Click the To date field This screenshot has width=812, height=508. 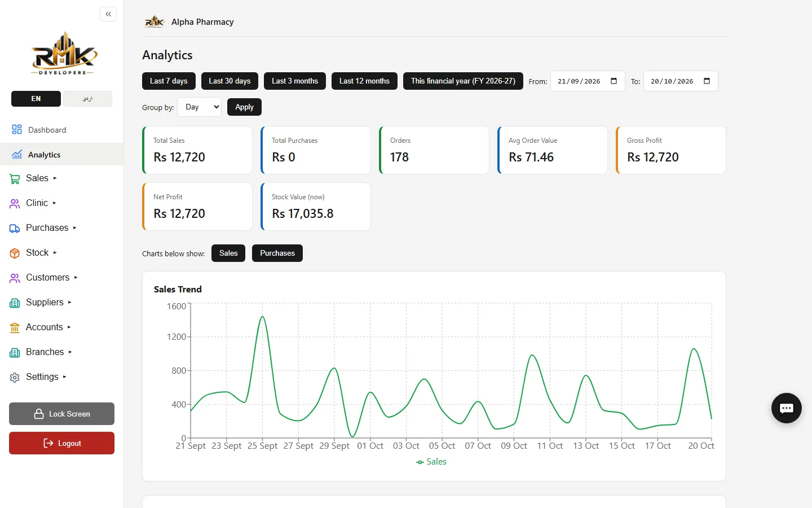681,81
